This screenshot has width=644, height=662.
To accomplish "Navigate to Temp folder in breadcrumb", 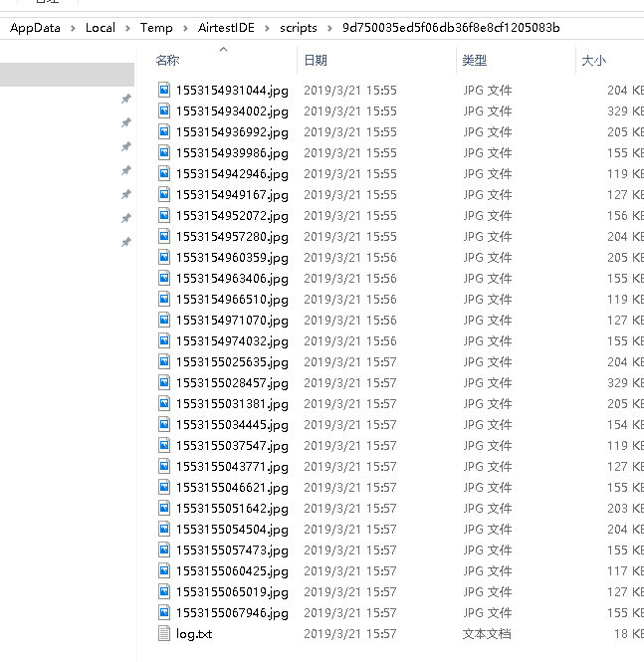I will pyautogui.click(x=156, y=28).
